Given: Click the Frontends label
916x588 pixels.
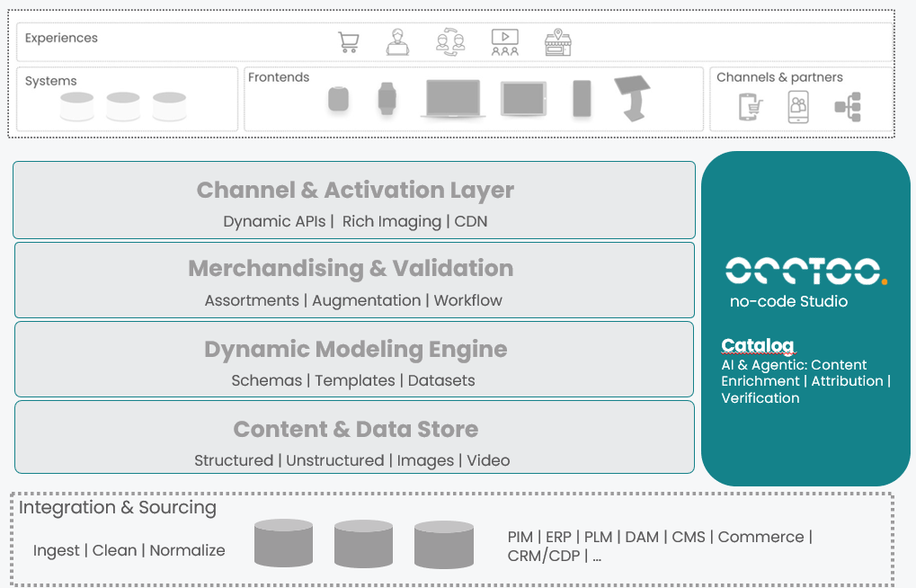Looking at the screenshot, I should 279,77.
